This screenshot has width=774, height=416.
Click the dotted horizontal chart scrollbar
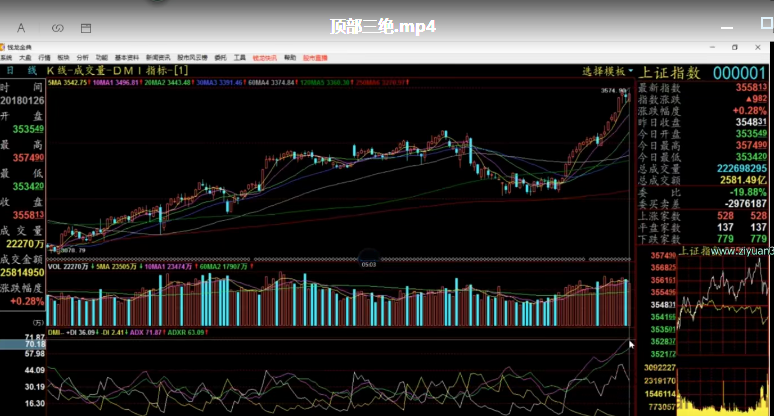coord(339,259)
